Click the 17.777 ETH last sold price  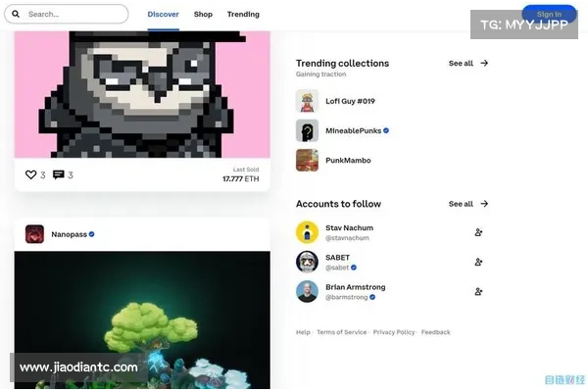tap(241, 179)
